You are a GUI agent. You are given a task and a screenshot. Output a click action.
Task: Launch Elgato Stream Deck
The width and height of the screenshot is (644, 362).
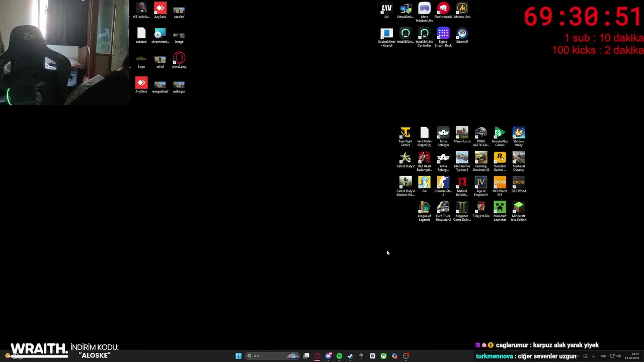[443, 38]
